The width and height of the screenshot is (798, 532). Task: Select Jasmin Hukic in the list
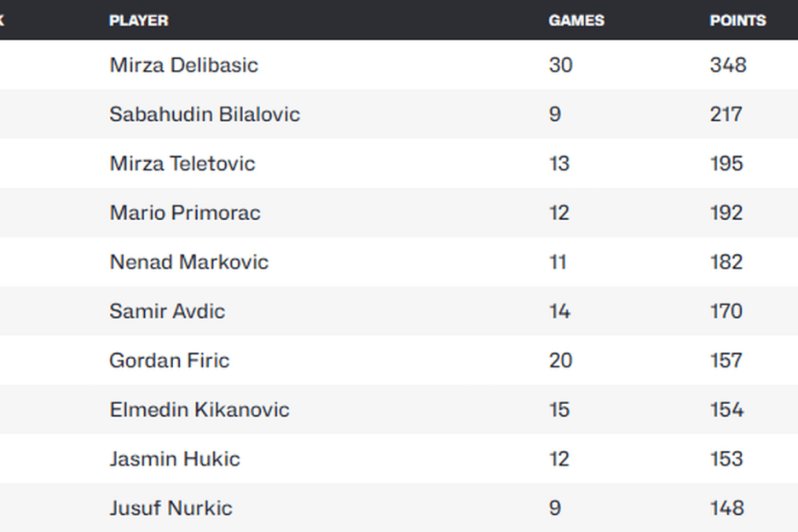pos(175,459)
